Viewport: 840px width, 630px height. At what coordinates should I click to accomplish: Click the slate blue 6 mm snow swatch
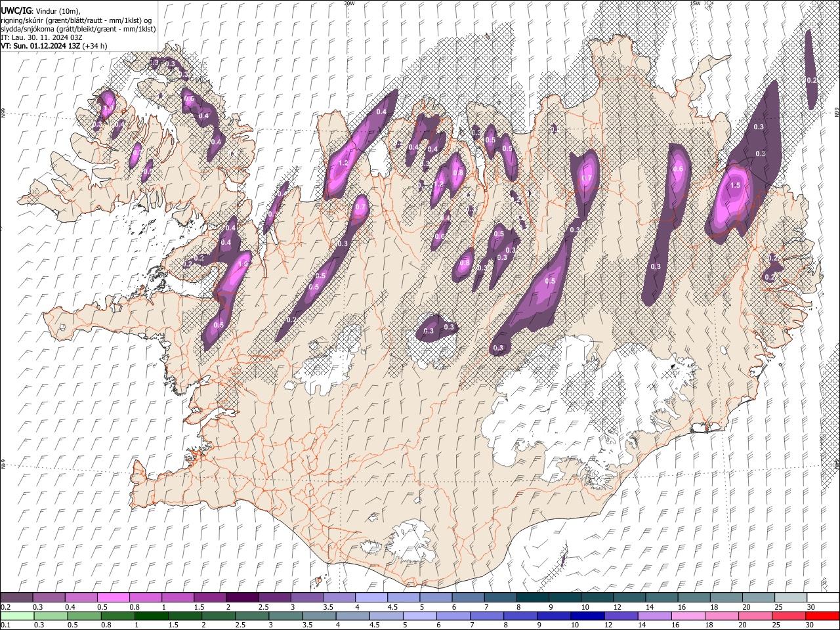[468, 597]
